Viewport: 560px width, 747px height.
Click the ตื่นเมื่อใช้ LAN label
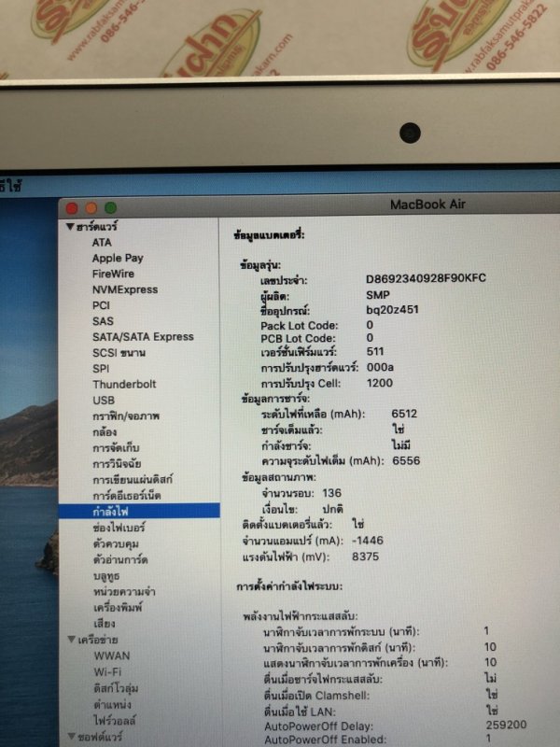300,712
